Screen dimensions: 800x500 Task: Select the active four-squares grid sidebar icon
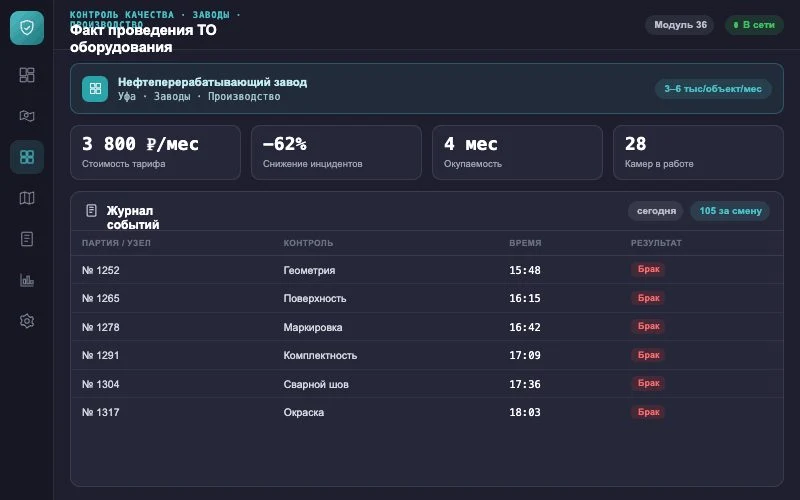(27, 157)
